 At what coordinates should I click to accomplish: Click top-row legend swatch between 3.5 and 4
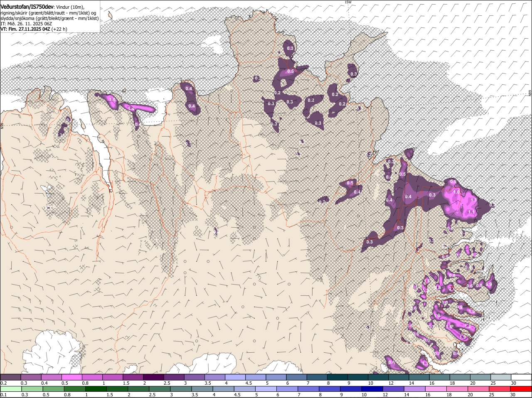point(215,377)
